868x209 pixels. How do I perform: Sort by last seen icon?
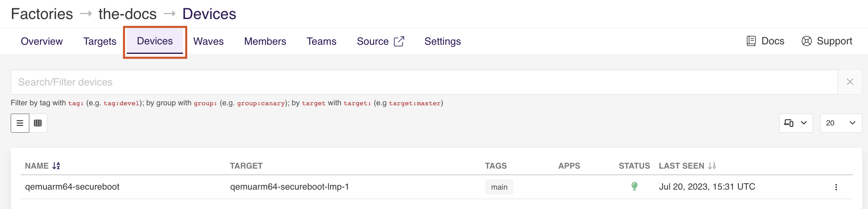point(712,166)
